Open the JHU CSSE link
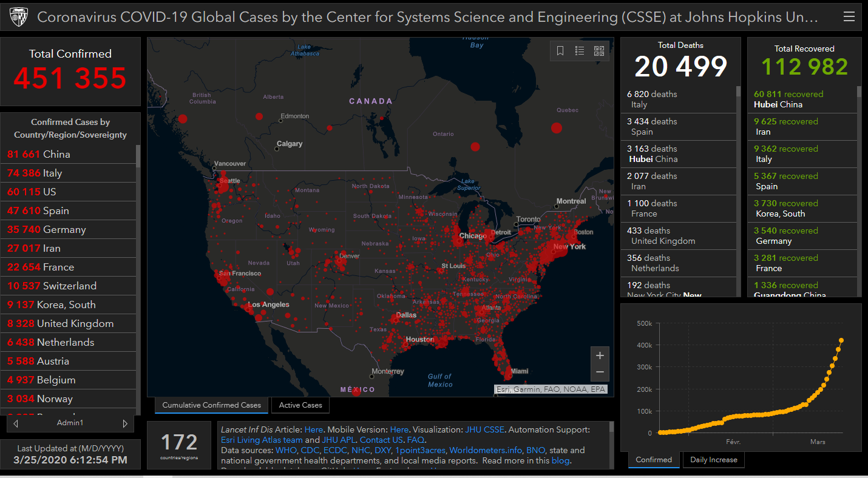 pyautogui.click(x=484, y=429)
